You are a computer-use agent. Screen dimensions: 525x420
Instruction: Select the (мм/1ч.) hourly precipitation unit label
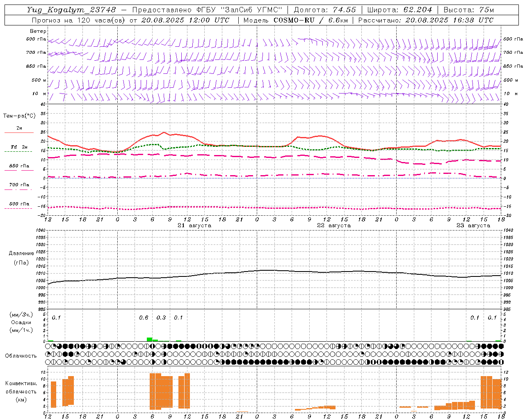[x=21, y=330]
